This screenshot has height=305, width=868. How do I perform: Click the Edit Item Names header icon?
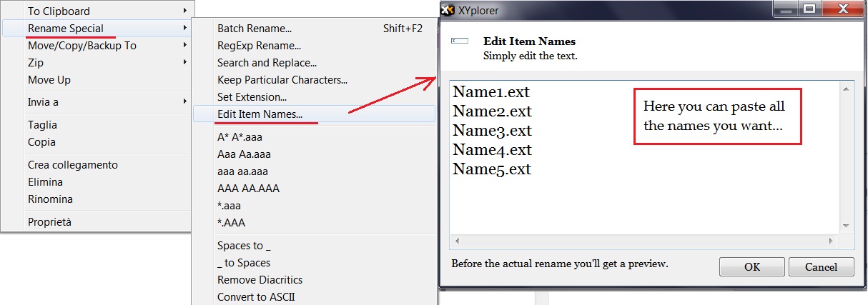[x=460, y=41]
